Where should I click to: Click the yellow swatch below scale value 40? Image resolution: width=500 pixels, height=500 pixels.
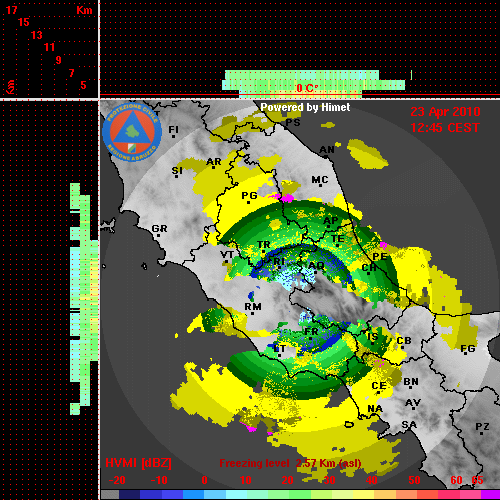click(x=364, y=494)
